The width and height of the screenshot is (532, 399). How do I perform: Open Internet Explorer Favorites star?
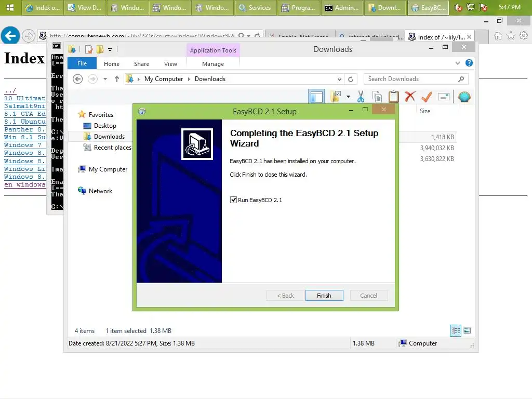[511, 36]
